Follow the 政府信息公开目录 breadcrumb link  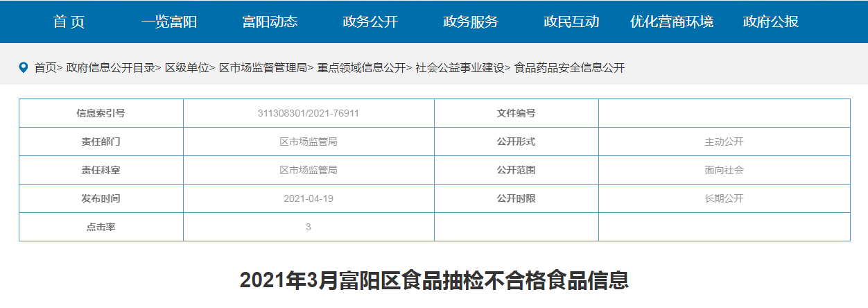[x=110, y=68]
